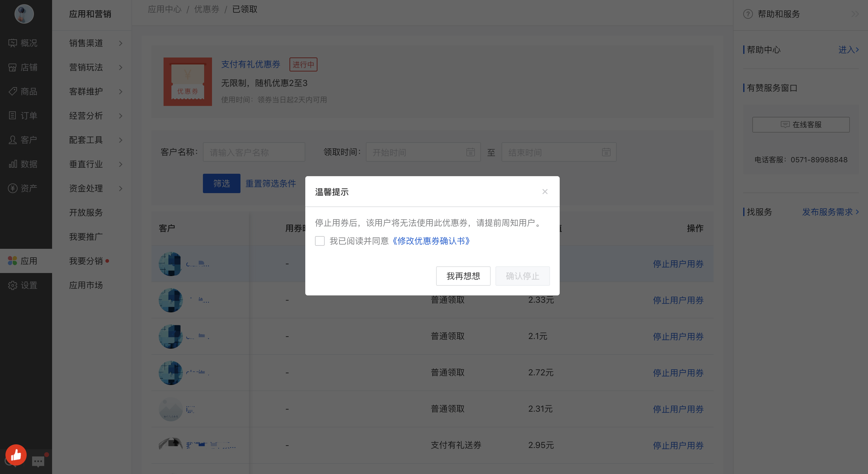The height and width of the screenshot is (474, 868).
Task: Open 开放服务 menu item
Action: tap(86, 212)
